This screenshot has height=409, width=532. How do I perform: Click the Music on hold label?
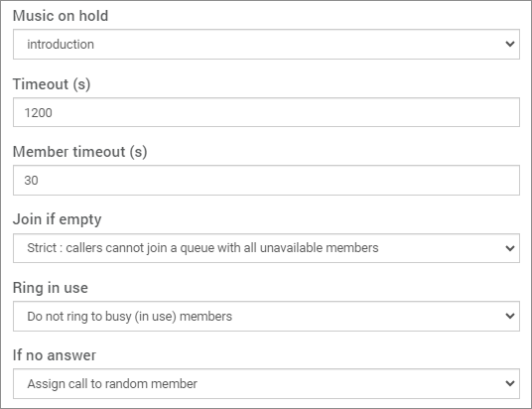click(61, 16)
